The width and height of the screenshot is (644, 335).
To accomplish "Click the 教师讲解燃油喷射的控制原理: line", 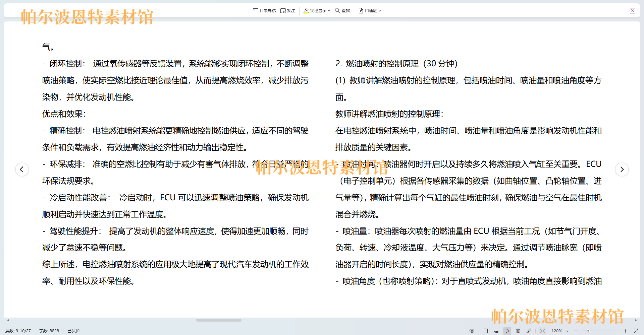I will pyautogui.click(x=389, y=114).
